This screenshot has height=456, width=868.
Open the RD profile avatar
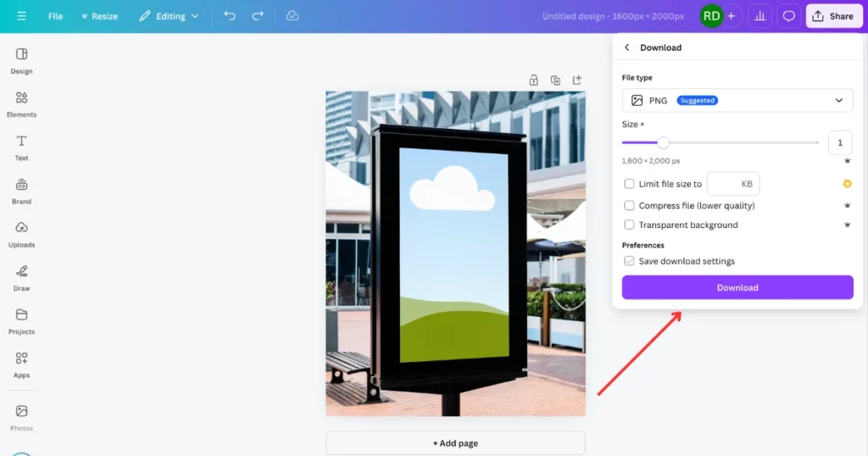711,16
